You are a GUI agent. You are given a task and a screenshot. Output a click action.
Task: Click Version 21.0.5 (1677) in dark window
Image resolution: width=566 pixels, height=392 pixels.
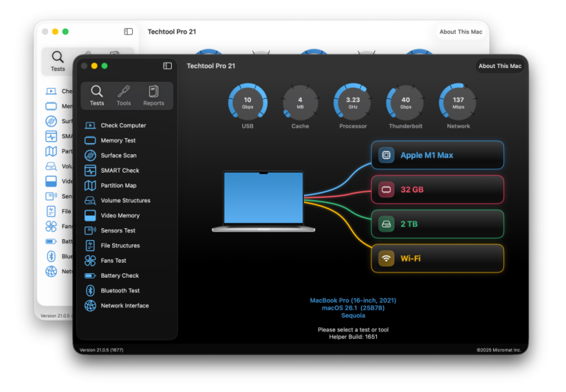point(101,350)
